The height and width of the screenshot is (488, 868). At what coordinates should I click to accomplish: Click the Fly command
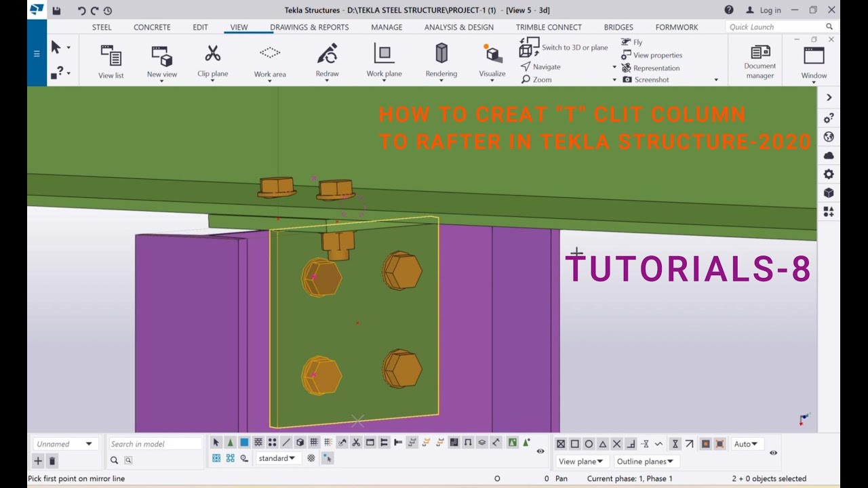[632, 42]
